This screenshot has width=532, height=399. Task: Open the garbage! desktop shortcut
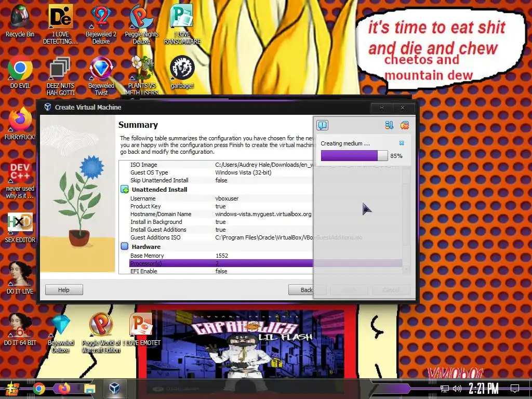point(182,72)
